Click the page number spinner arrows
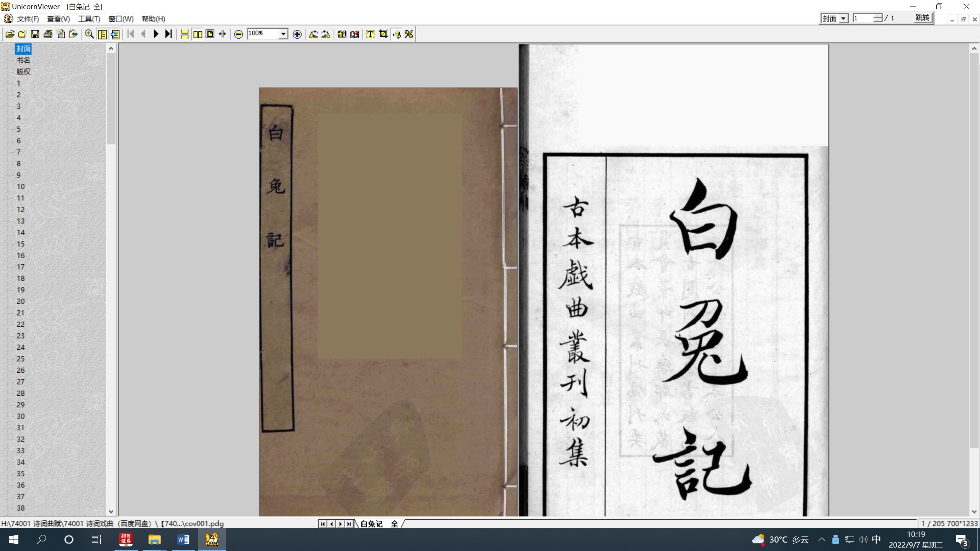The width and height of the screenshot is (980, 551). pyautogui.click(x=878, y=18)
